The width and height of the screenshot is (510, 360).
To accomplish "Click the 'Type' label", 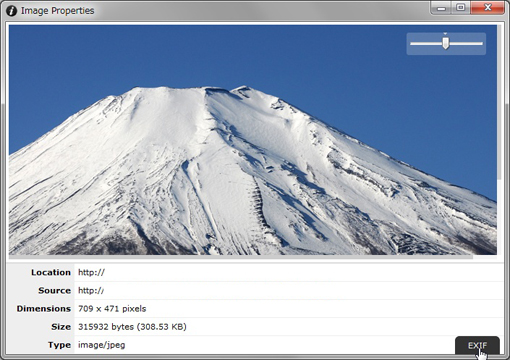I will point(59,345).
